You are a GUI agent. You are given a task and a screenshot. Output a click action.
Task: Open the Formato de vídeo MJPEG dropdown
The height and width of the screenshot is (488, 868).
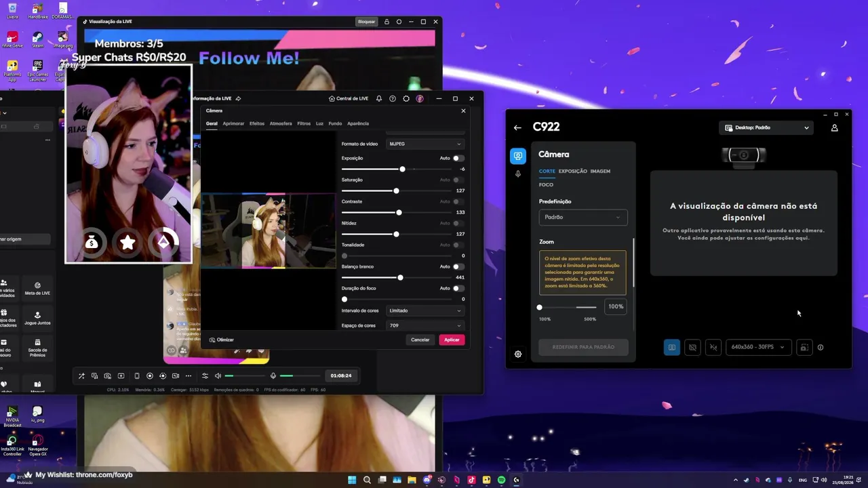pos(425,144)
